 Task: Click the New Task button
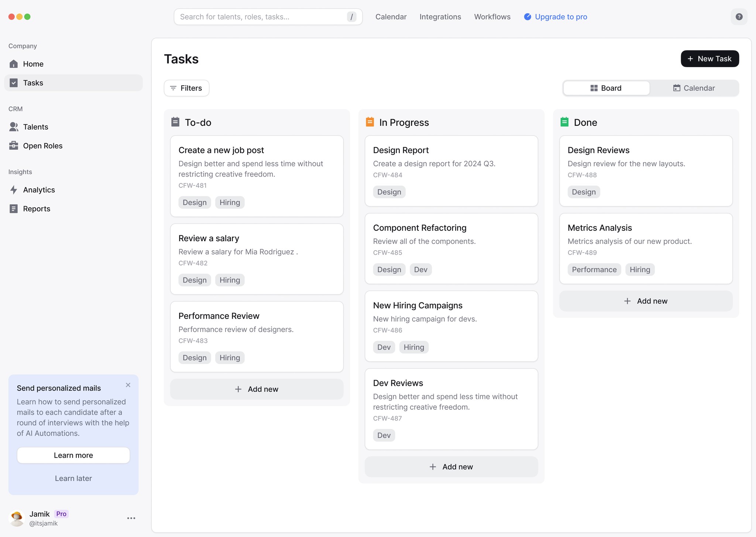(x=709, y=59)
